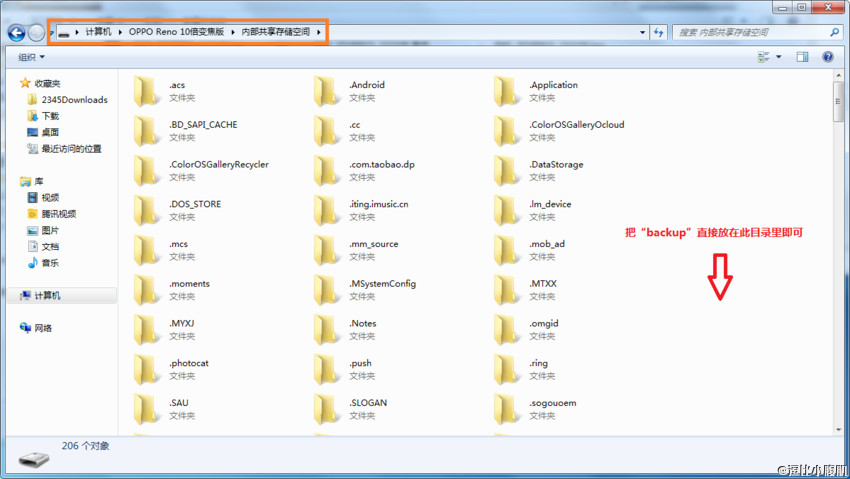Click the vertical scrollbar thumb
The image size is (850, 479).
click(838, 101)
